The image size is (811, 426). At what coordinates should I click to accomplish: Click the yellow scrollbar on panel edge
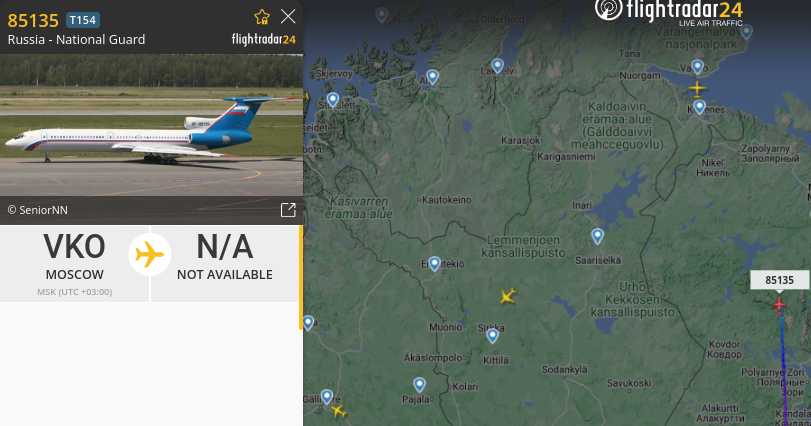pyautogui.click(x=301, y=278)
